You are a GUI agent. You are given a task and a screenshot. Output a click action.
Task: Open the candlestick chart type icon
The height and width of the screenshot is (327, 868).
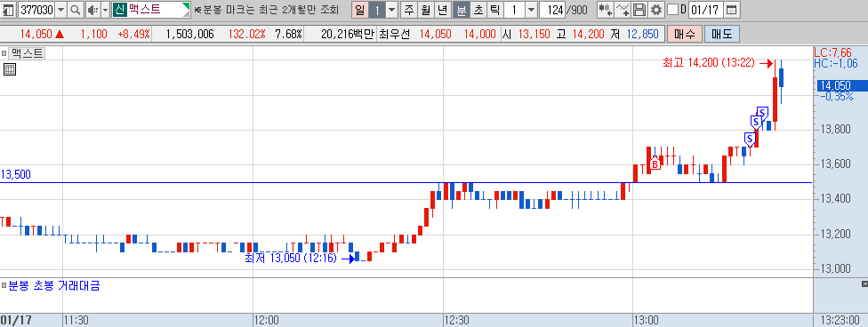[x=605, y=10]
